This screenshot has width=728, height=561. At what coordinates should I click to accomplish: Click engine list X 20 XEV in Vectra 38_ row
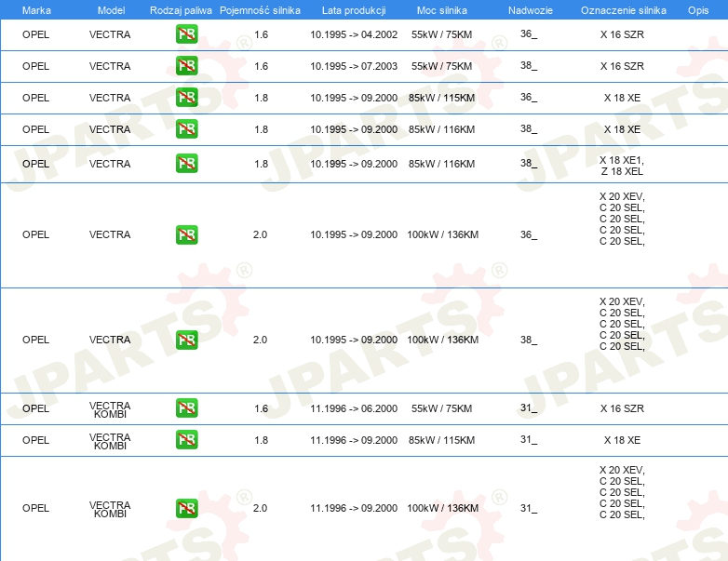(x=622, y=324)
